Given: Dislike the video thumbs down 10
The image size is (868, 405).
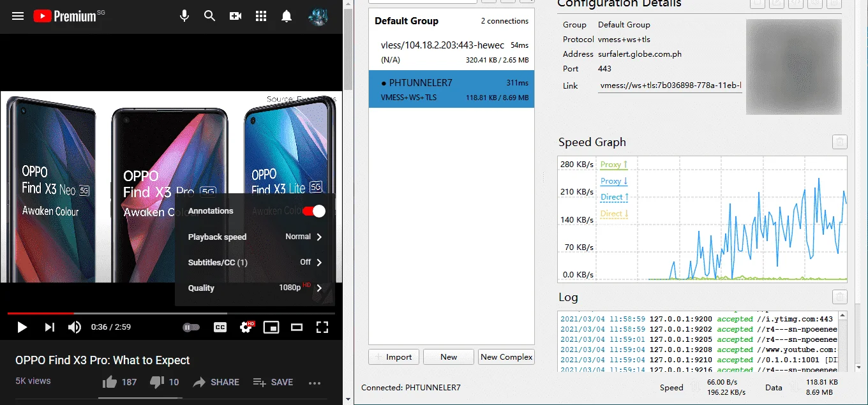Looking at the screenshot, I should click(164, 382).
